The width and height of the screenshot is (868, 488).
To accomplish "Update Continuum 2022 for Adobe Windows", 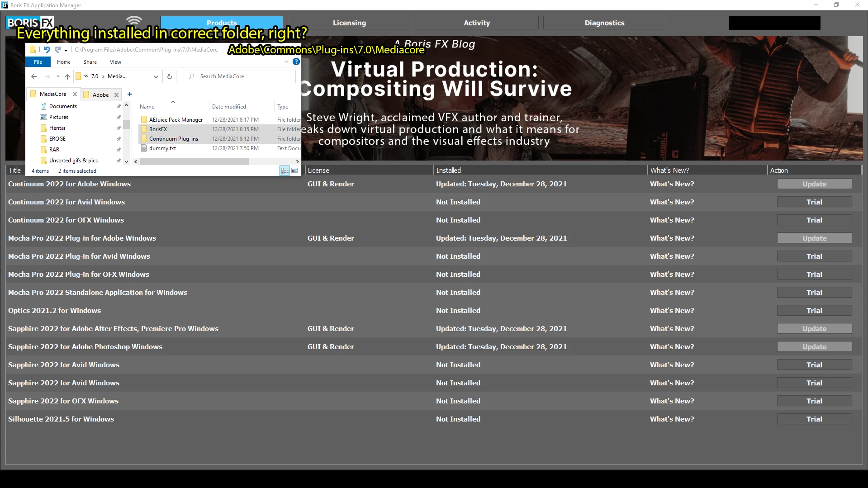I will pyautogui.click(x=814, y=184).
